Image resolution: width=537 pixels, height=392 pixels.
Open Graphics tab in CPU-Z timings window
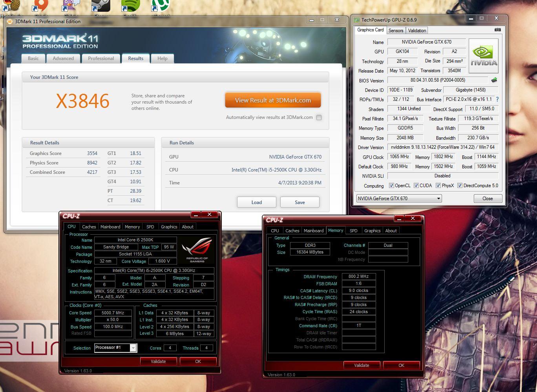(x=373, y=231)
